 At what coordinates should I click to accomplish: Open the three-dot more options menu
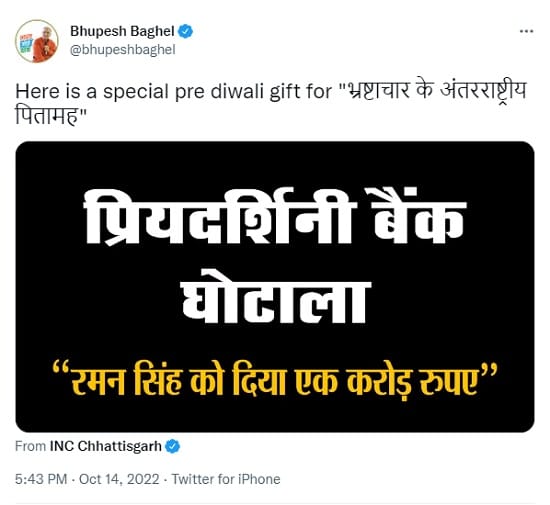[x=526, y=32]
